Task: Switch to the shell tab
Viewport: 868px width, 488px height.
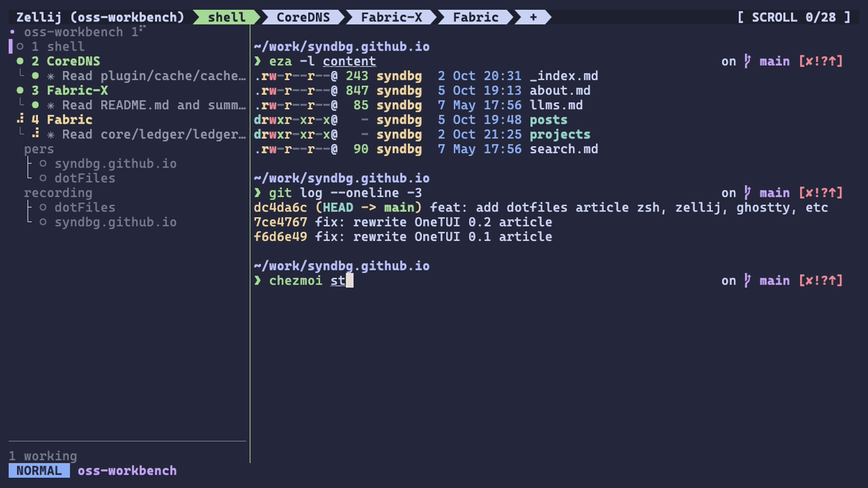Action: (x=227, y=17)
